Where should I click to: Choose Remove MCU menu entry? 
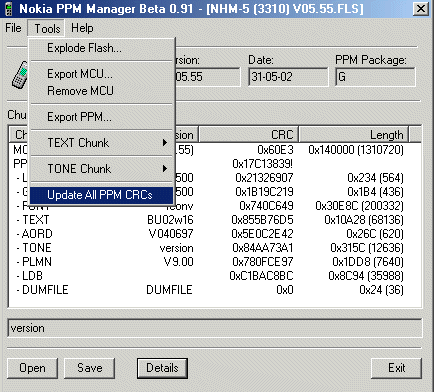[102, 91]
